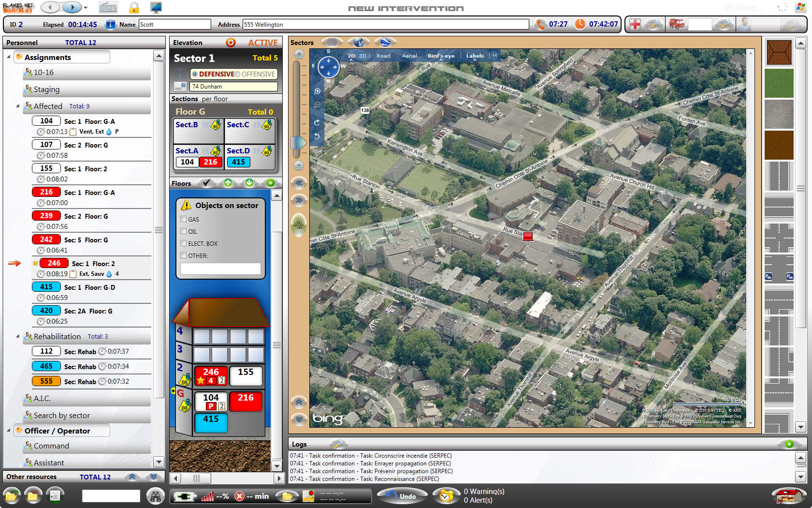Click the red cross medical icon
Screen dimensions: 812x508
(635, 24)
